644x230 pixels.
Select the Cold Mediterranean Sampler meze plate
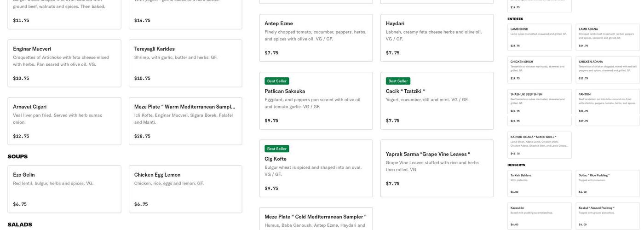point(316,218)
